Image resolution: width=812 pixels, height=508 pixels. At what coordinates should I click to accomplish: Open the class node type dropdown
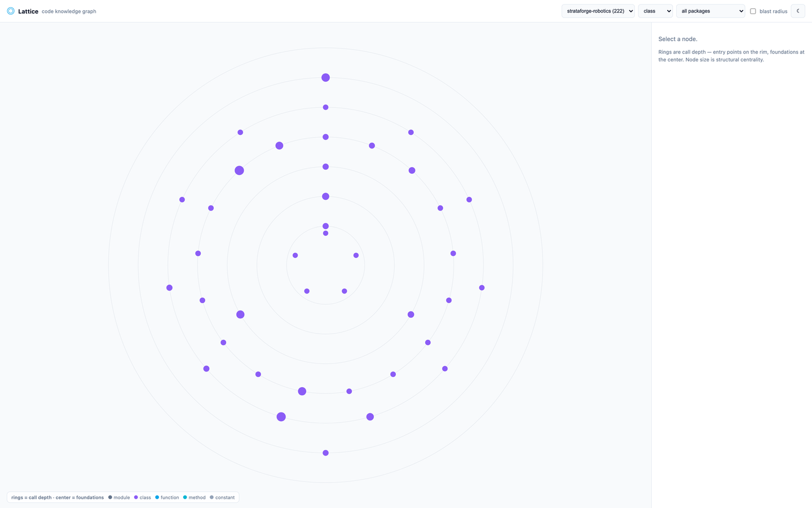pyautogui.click(x=656, y=11)
